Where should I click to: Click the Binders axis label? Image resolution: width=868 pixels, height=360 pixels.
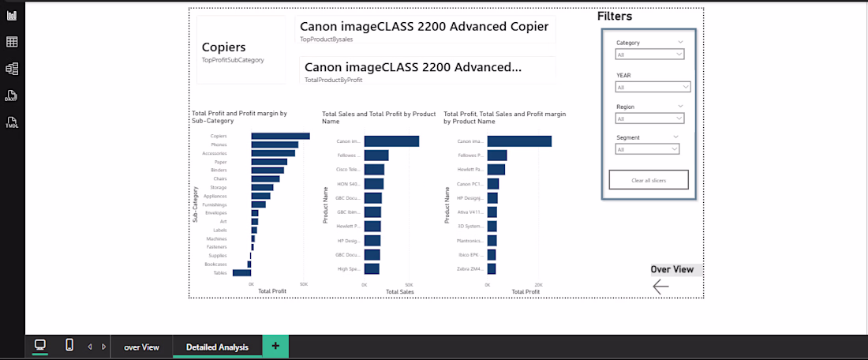click(x=219, y=170)
